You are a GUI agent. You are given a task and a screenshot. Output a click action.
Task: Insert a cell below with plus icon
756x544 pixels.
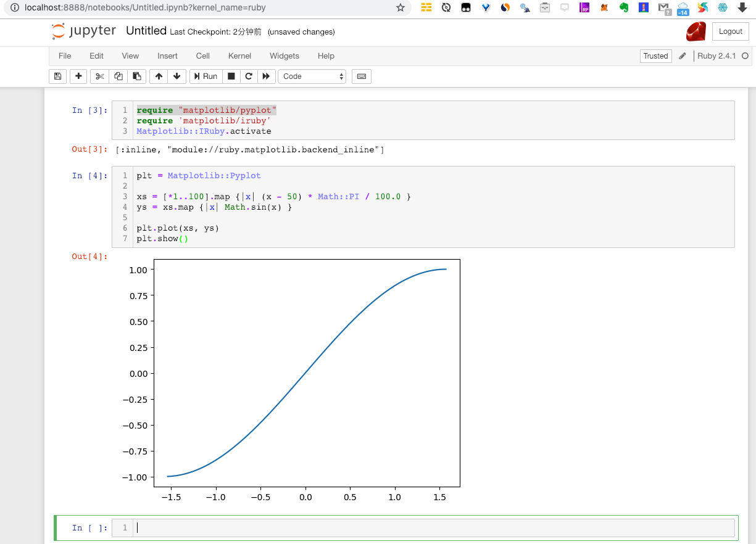pyautogui.click(x=78, y=76)
